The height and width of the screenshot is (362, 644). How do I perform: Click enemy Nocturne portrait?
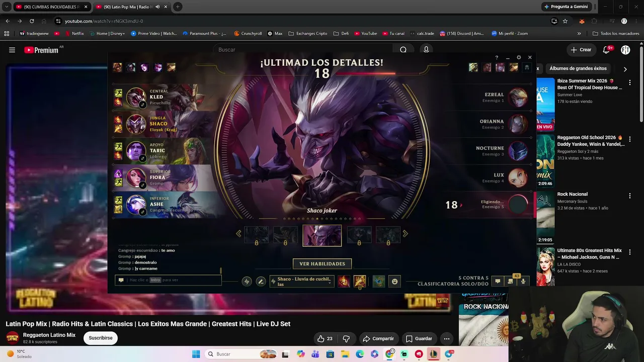click(518, 151)
